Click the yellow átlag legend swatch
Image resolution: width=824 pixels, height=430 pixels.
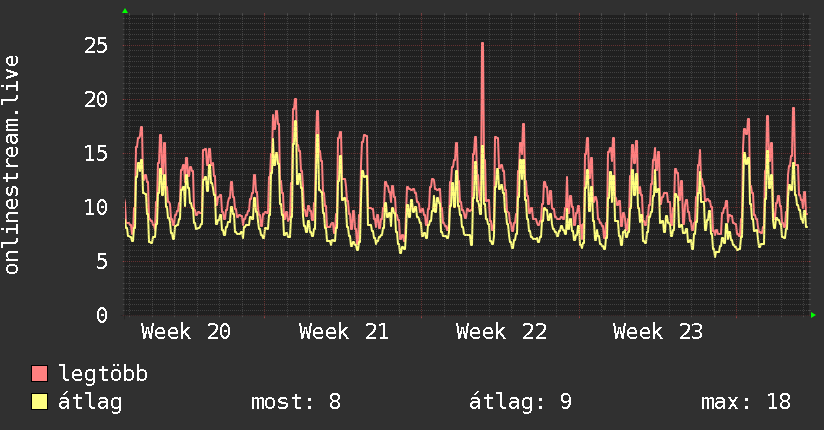(39, 401)
